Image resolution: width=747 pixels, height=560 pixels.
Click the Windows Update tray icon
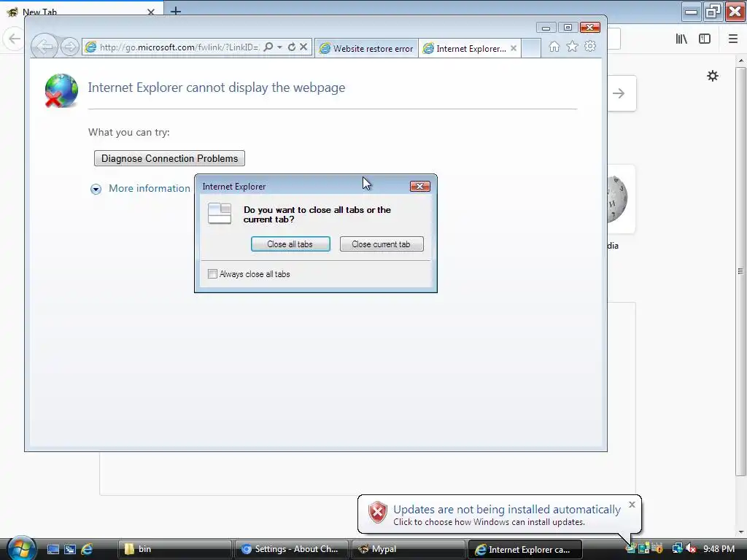click(x=631, y=548)
